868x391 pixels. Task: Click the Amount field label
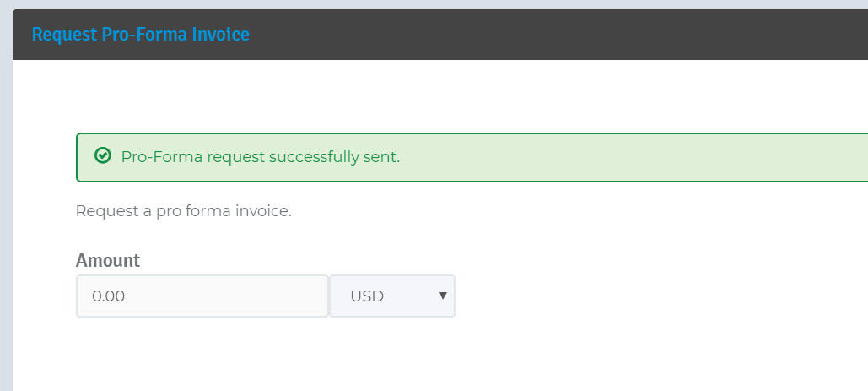tap(108, 260)
